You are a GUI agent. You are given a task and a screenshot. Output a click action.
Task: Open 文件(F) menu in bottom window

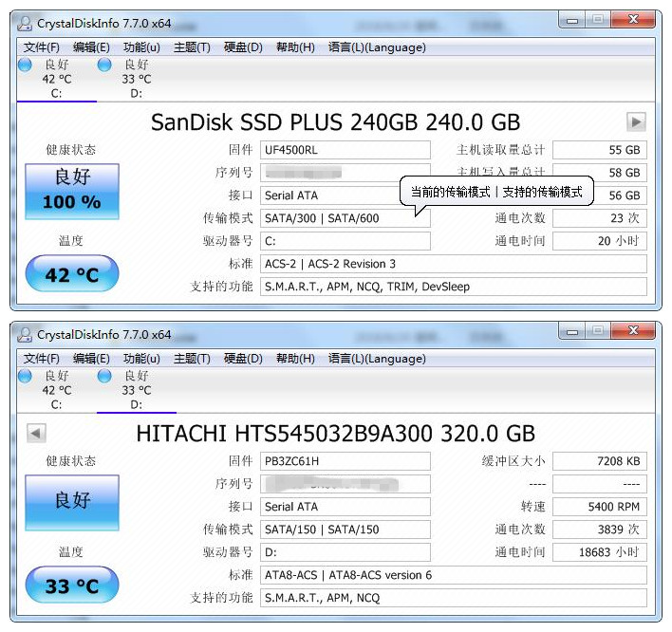[42, 358]
